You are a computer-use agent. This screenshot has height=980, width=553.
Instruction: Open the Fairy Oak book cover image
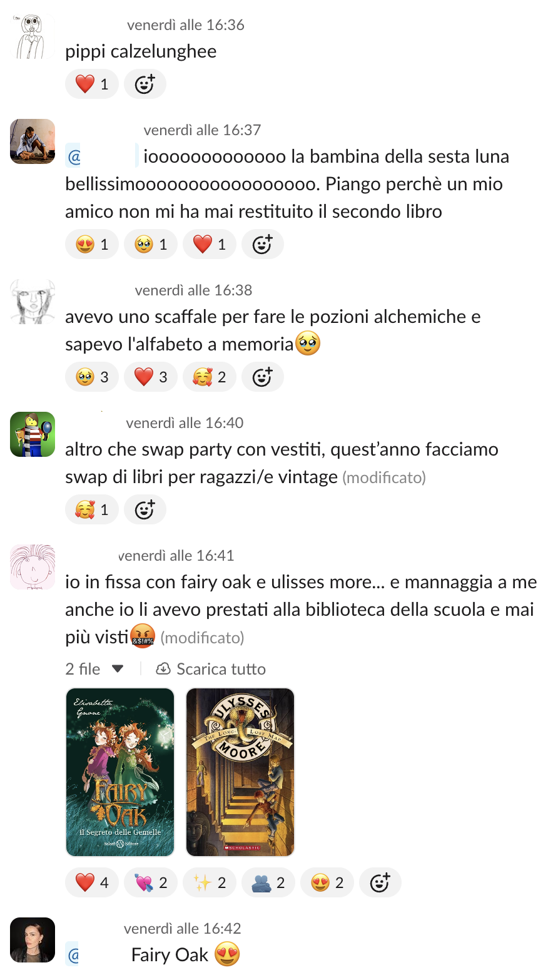pyautogui.click(x=120, y=772)
